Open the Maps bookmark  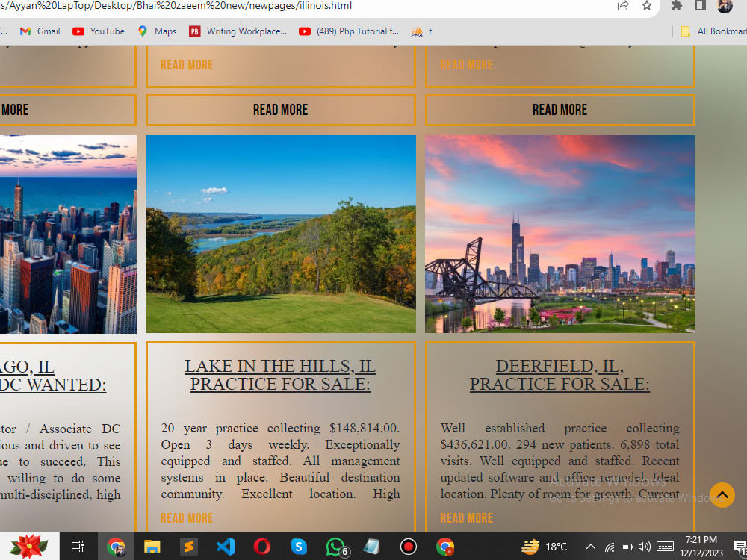pyautogui.click(x=157, y=31)
